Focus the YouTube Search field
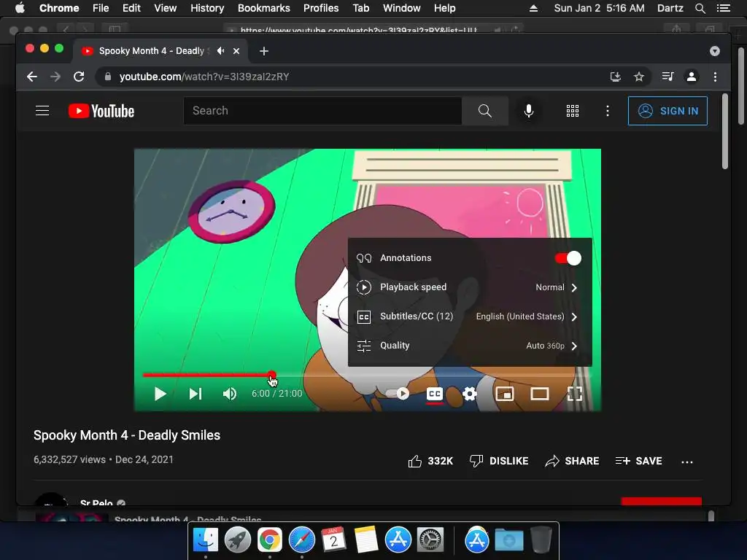The width and height of the screenshot is (747, 560). point(322,111)
